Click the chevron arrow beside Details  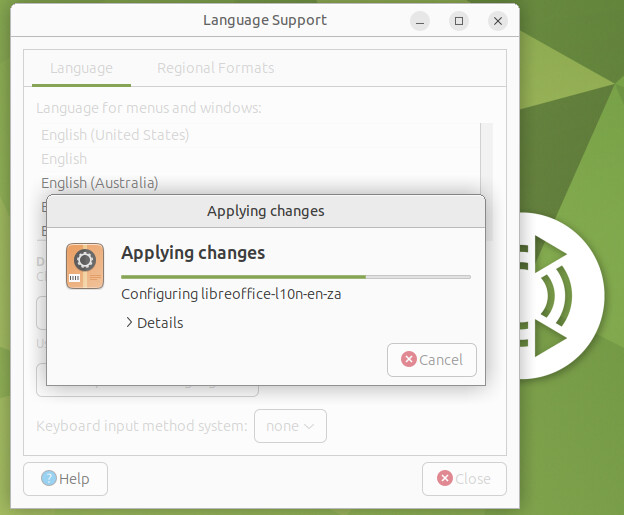click(129, 322)
